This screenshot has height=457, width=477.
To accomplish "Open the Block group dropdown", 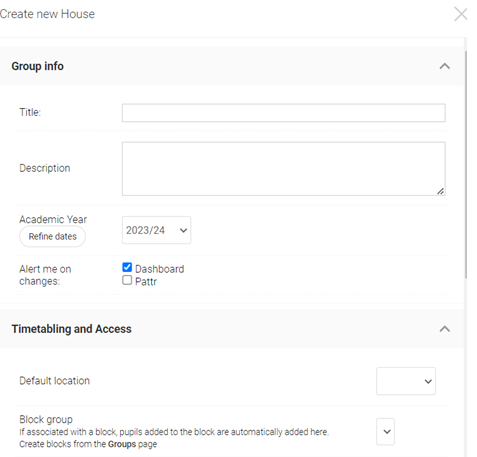I will 385,432.
